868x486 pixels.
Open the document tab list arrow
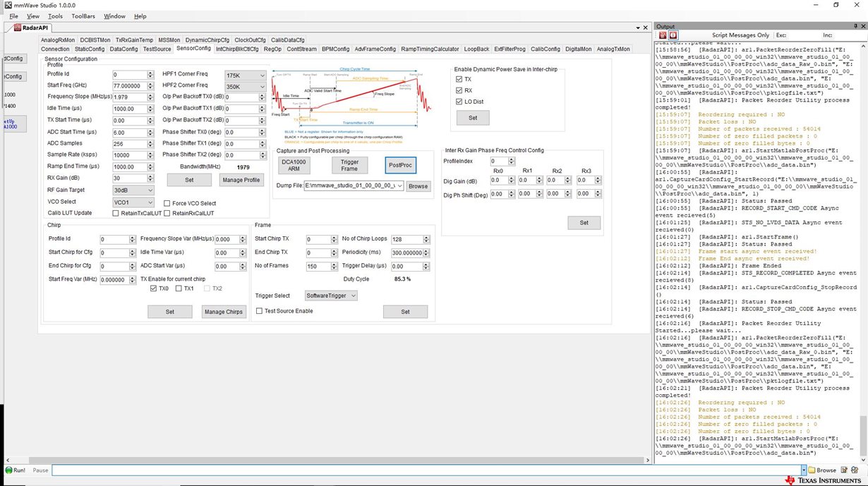click(x=638, y=28)
